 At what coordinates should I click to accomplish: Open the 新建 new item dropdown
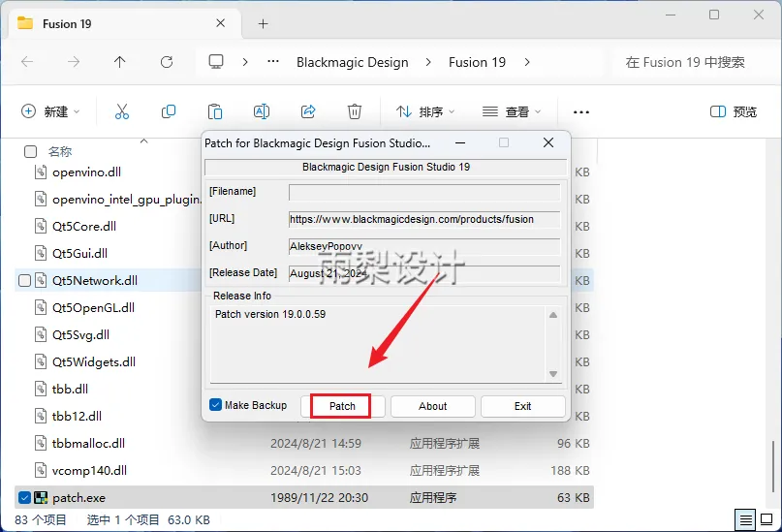click(50, 111)
